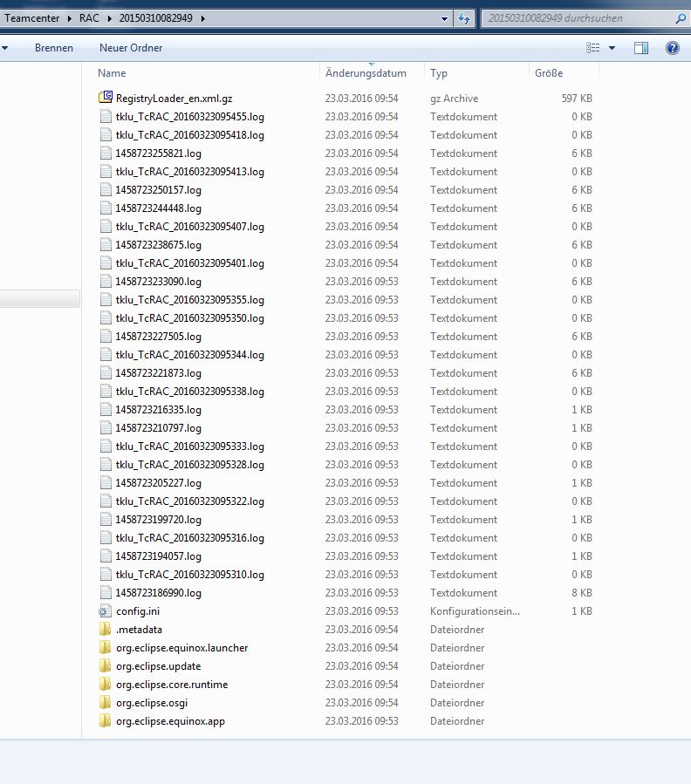Screen dimensions: 691x784
Task: Click the org.eclipse.update folder icon
Action: [105, 666]
